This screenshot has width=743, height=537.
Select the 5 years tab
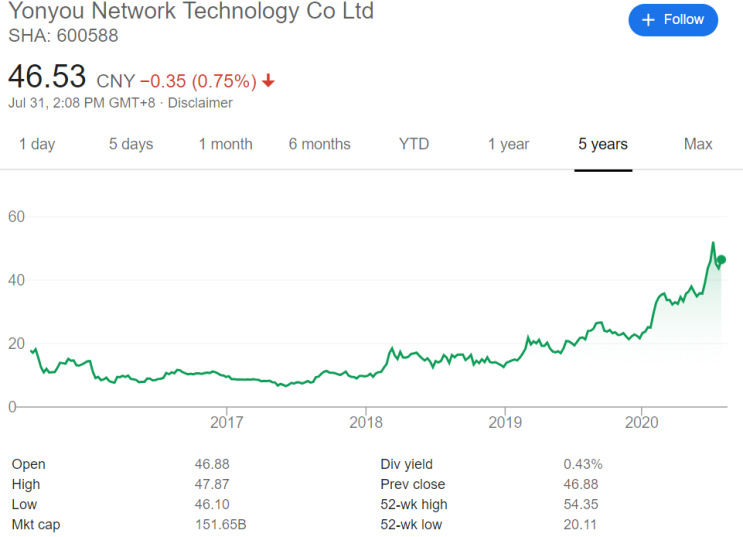pyautogui.click(x=603, y=144)
